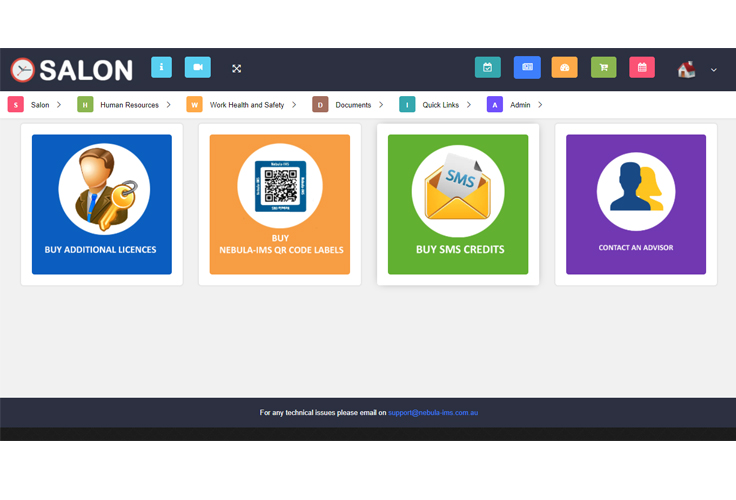This screenshot has width=736, height=500.
Task: Click the teal I Quick Links badge
Action: (x=407, y=105)
